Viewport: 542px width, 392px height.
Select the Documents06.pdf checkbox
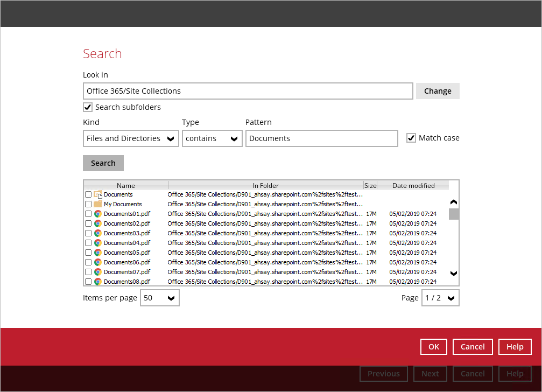click(x=88, y=262)
